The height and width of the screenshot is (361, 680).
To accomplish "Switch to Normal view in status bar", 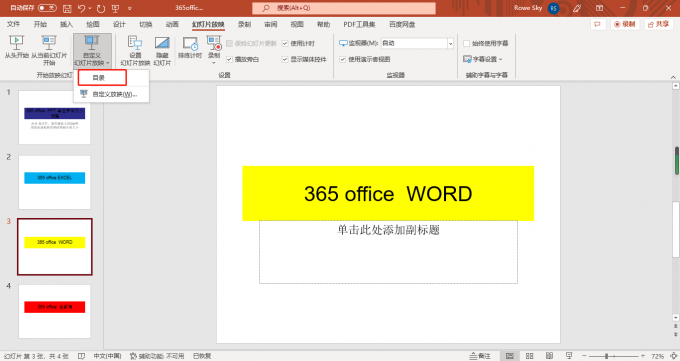I will [x=510, y=356].
